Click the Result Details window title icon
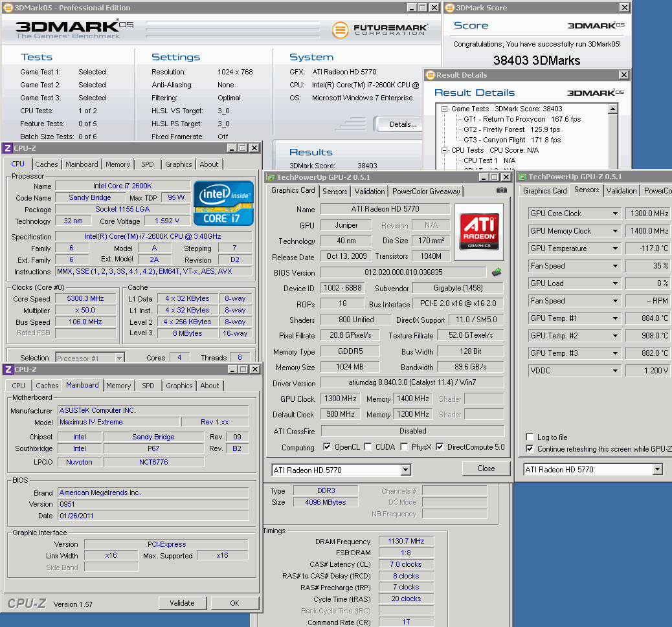Screen dimensions: 672x627 [431, 75]
